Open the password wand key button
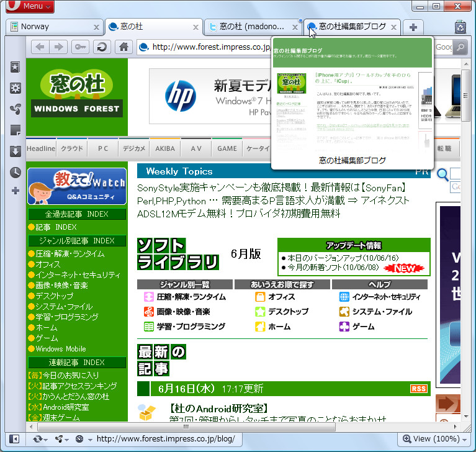476x452 pixels. click(80, 47)
